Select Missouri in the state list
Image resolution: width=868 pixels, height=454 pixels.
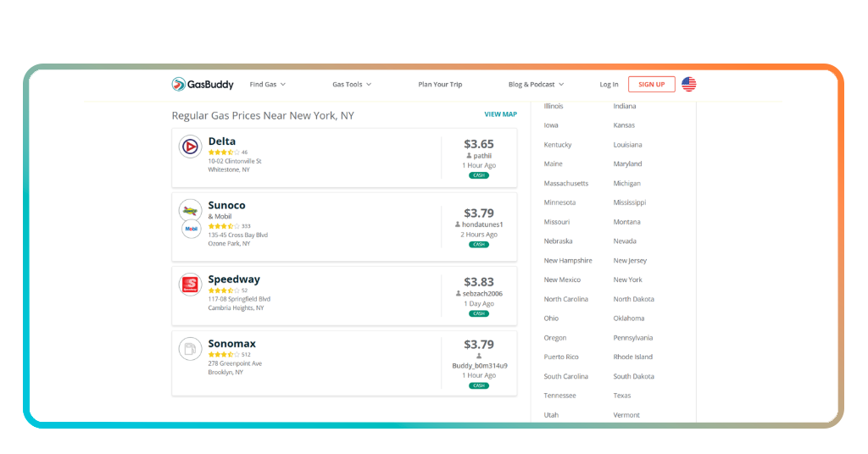(x=556, y=222)
